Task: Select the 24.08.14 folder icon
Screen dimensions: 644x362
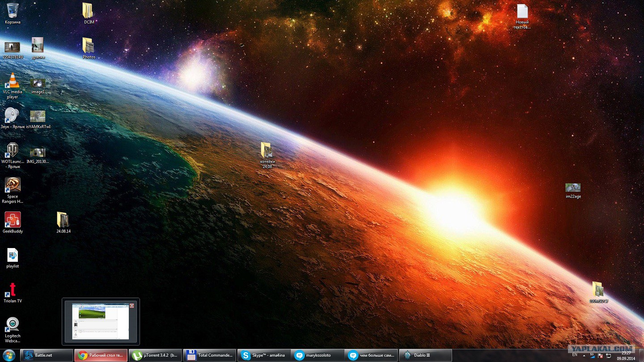Action: (x=63, y=222)
